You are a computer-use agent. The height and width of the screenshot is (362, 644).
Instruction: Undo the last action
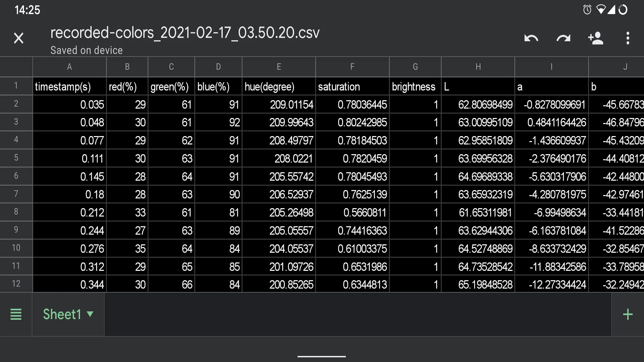click(531, 38)
